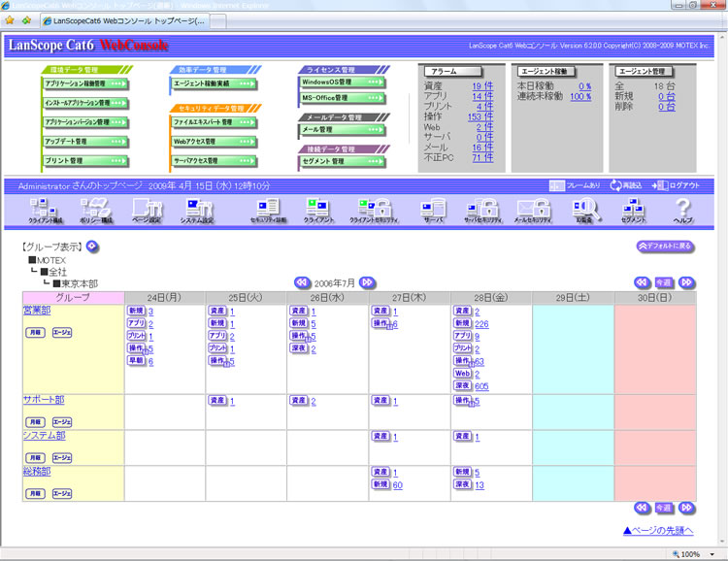
Task: Open アップデート管理 menu button
Action: (x=85, y=142)
